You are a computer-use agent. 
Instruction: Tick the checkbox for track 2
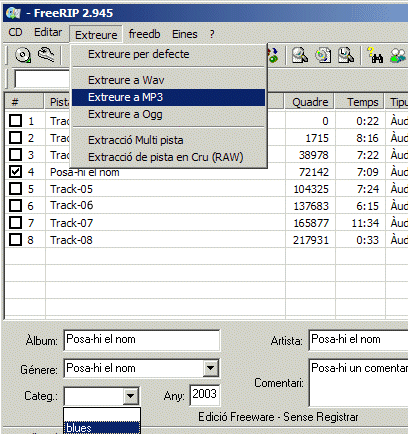(15, 138)
